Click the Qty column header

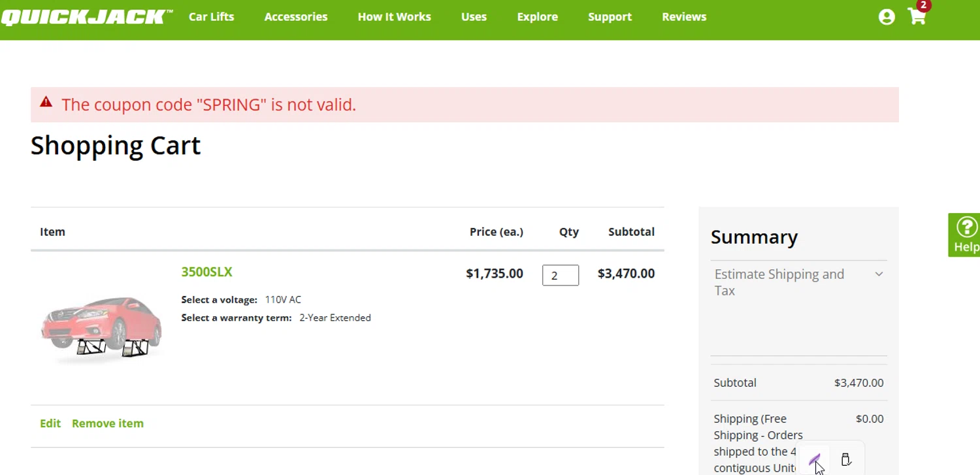tap(569, 232)
